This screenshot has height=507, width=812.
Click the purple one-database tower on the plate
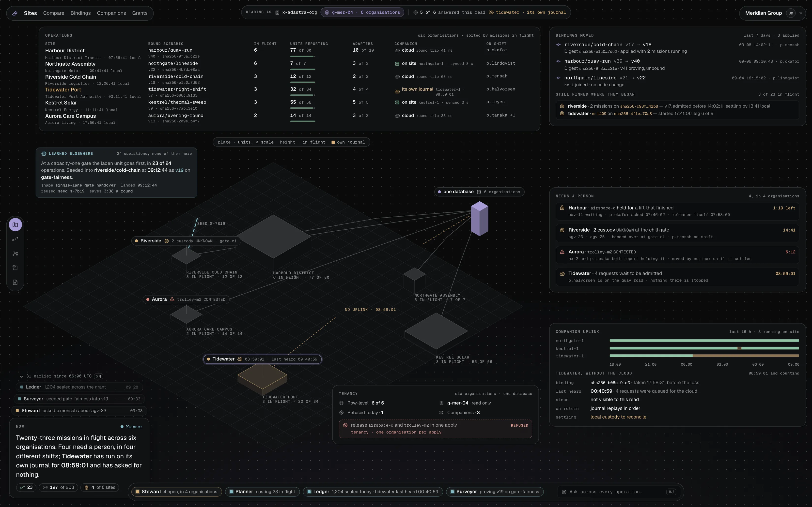click(x=480, y=219)
